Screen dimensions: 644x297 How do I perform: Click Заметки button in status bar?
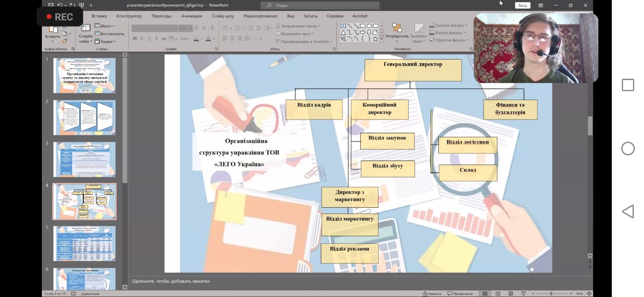click(432, 294)
